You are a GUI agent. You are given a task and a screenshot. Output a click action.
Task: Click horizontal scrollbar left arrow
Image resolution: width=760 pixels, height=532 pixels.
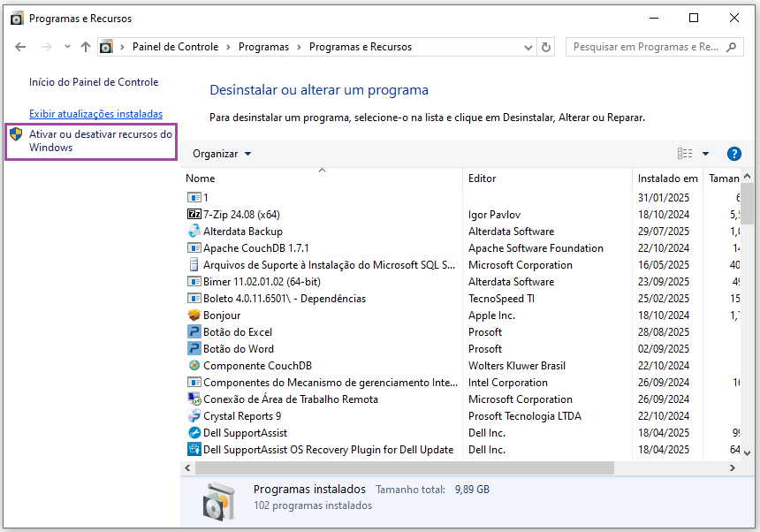pos(187,468)
